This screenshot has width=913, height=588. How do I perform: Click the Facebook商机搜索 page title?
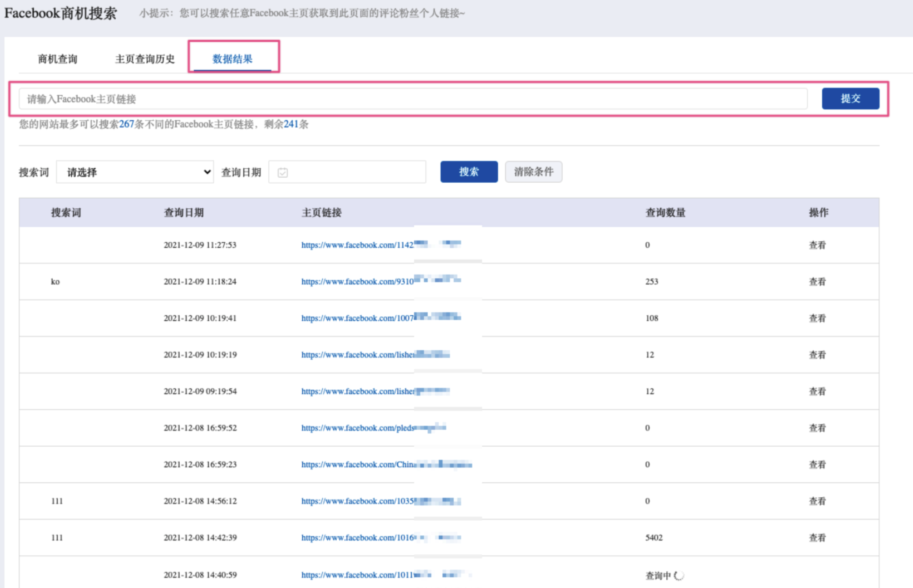[61, 13]
